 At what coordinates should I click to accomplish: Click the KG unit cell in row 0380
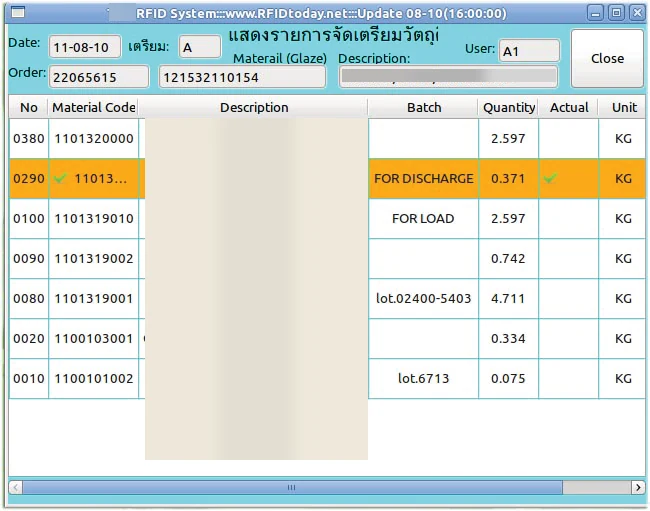click(623, 138)
